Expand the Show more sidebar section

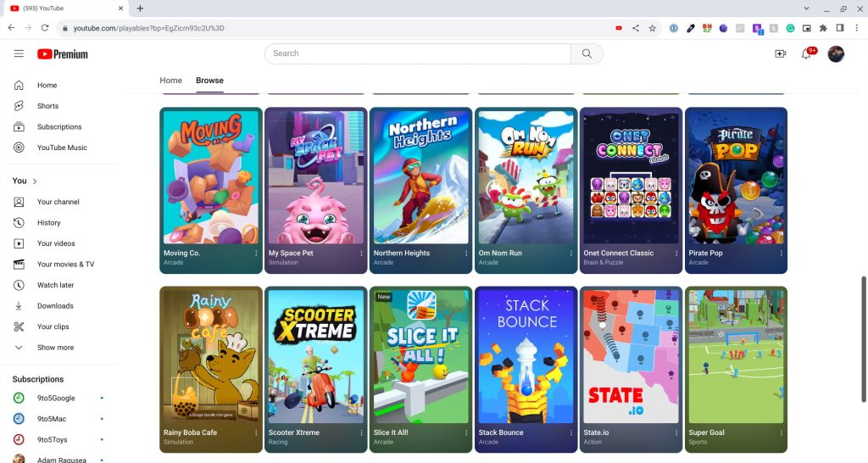click(x=55, y=348)
